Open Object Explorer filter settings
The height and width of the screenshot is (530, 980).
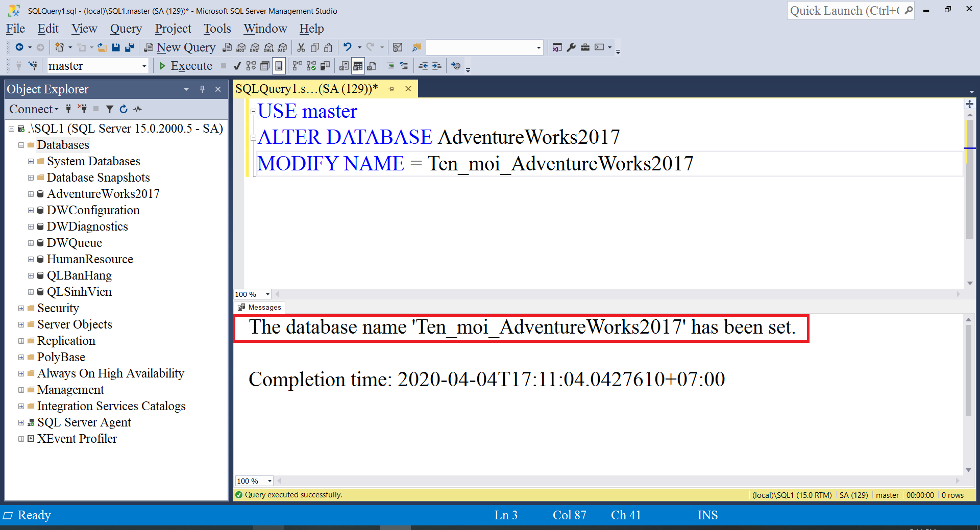tap(109, 109)
